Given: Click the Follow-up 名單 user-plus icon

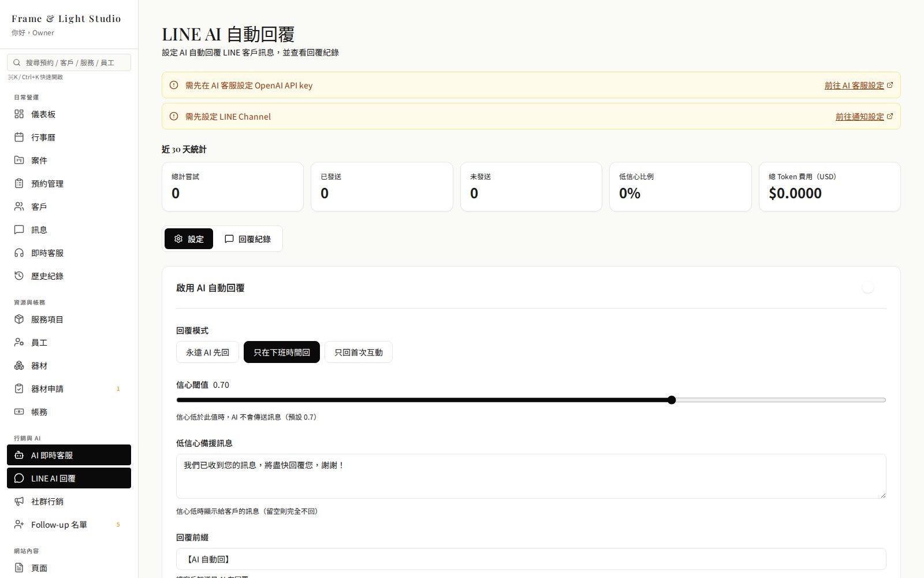Looking at the screenshot, I should click(x=19, y=524).
